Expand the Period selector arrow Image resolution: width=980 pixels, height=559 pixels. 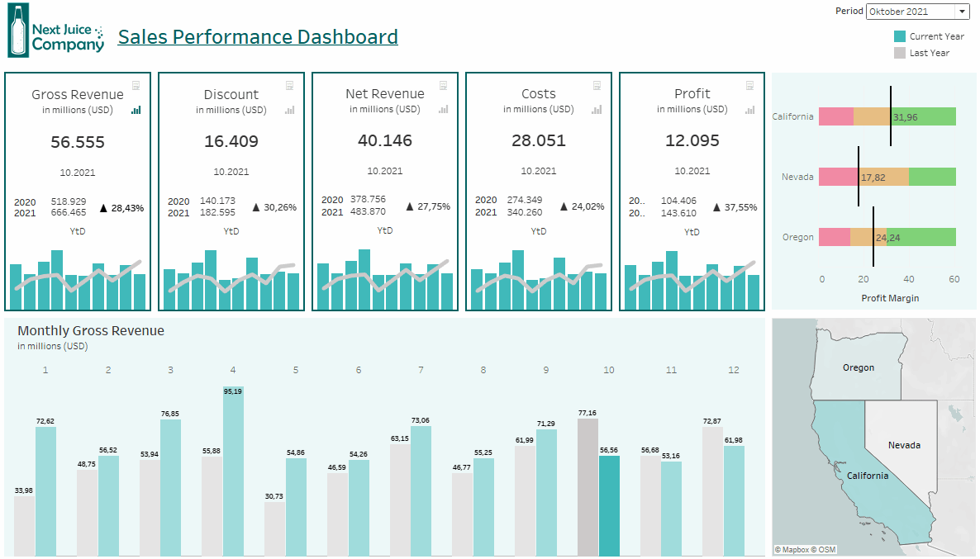pyautogui.click(x=963, y=12)
